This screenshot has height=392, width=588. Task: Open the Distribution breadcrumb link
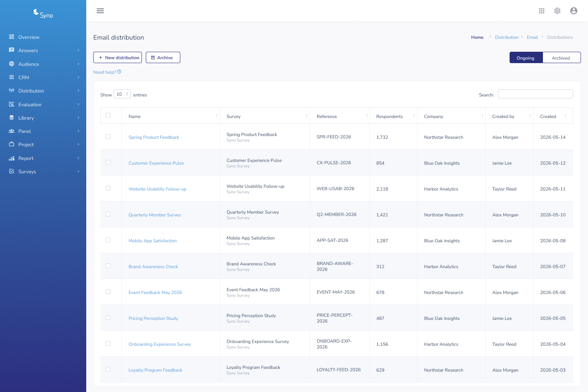(506, 37)
